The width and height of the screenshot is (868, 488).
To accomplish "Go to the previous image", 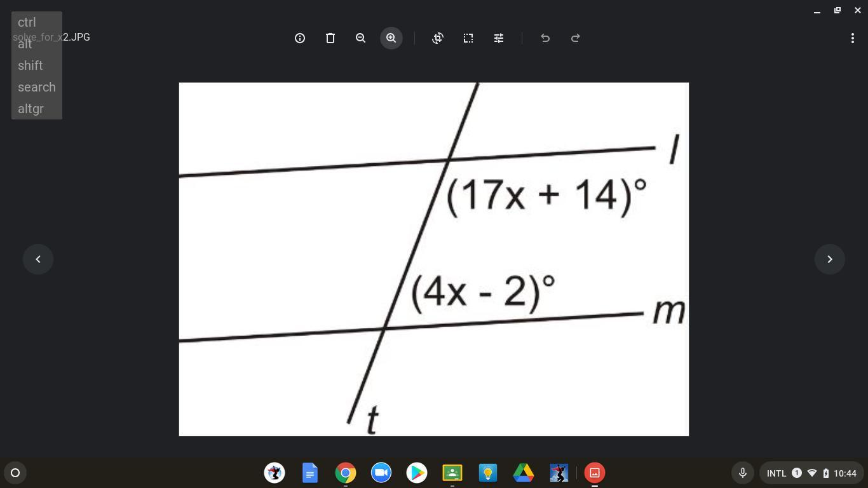I will tap(38, 259).
